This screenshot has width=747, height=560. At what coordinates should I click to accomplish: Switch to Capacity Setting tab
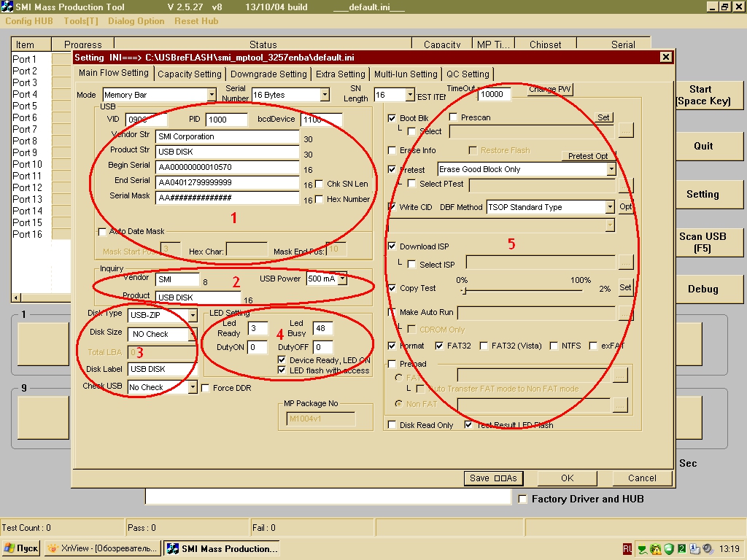[189, 74]
